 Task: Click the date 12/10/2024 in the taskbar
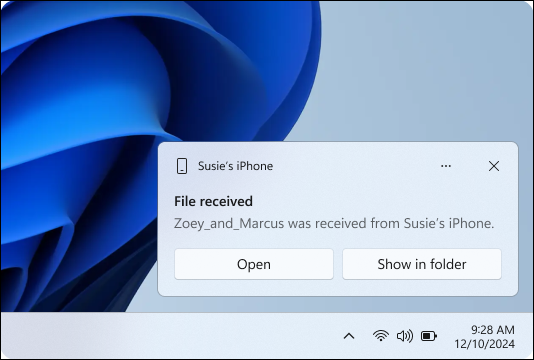click(485, 344)
